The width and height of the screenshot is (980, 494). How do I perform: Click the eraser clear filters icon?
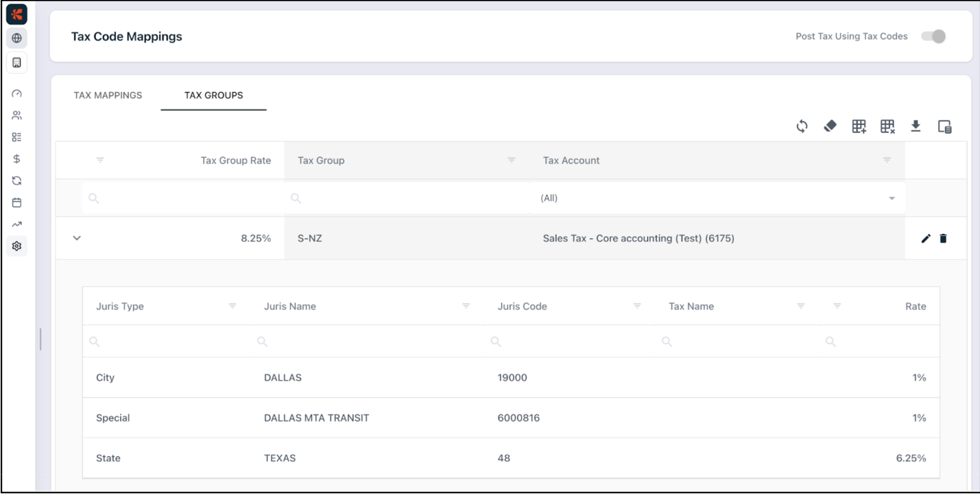(x=830, y=126)
